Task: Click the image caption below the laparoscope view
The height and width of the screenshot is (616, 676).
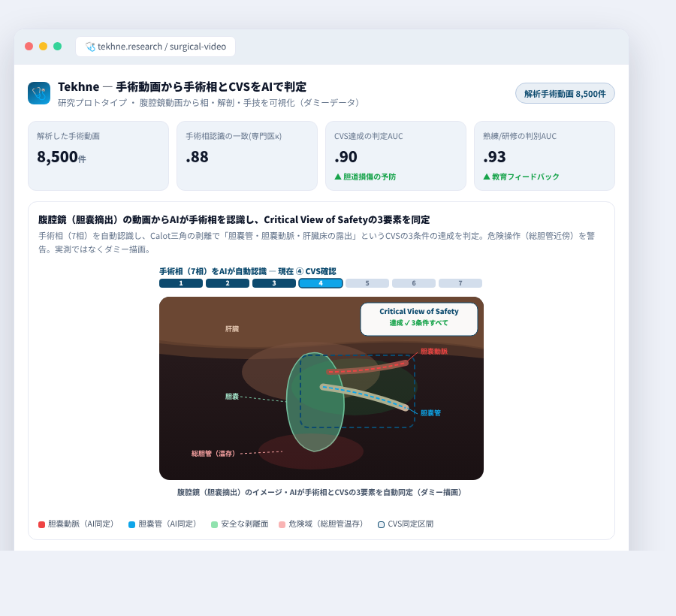Action: tap(321, 492)
